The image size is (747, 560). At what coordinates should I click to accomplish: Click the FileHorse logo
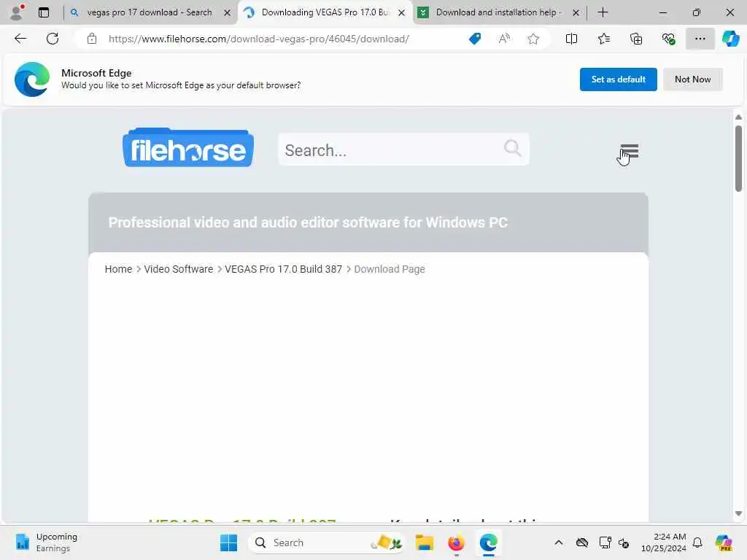[188, 147]
